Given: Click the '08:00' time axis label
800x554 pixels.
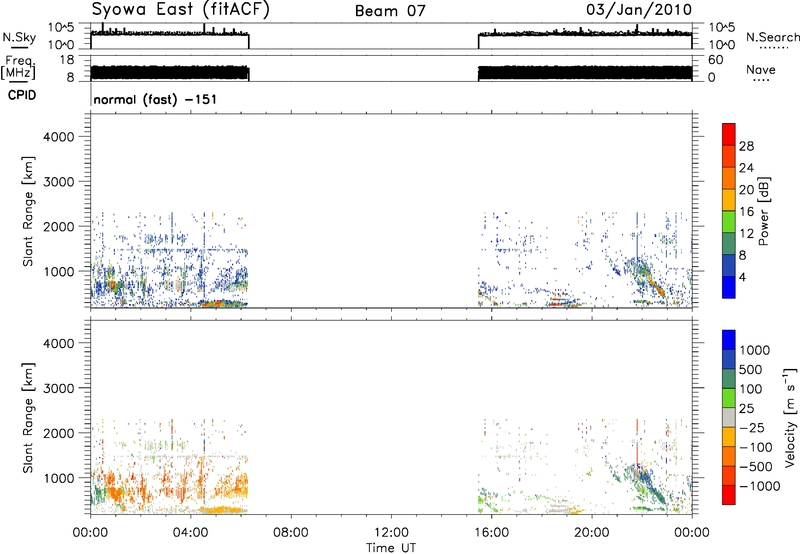Looking at the screenshot, I should 291,533.
